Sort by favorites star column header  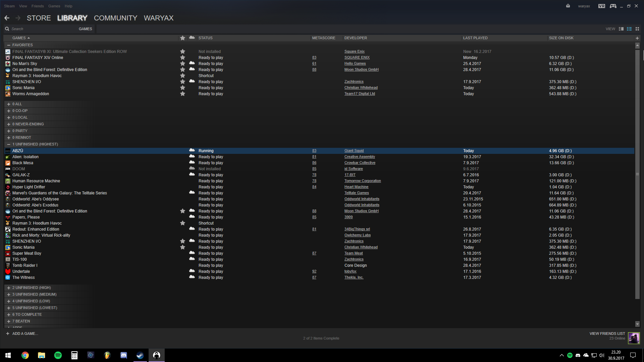[x=182, y=38]
